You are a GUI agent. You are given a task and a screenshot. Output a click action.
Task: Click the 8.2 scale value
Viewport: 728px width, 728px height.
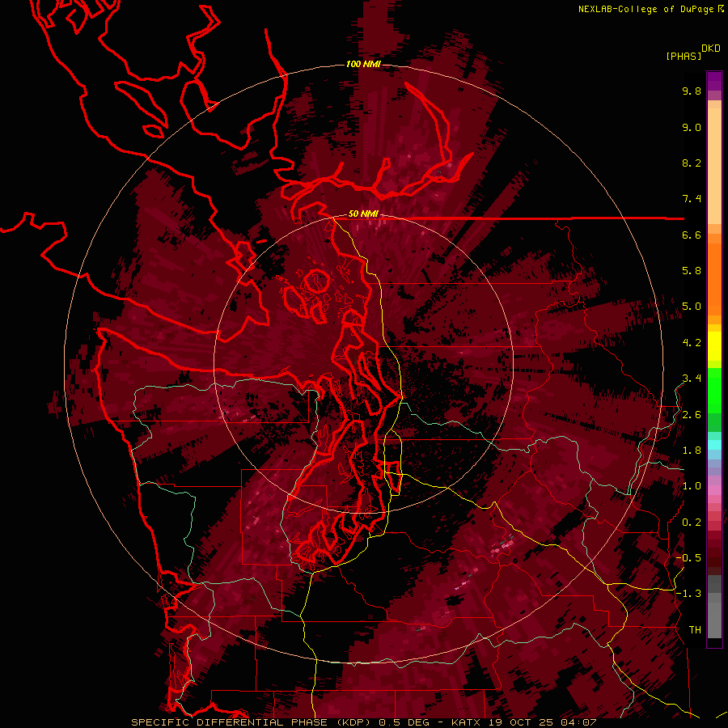(x=692, y=163)
